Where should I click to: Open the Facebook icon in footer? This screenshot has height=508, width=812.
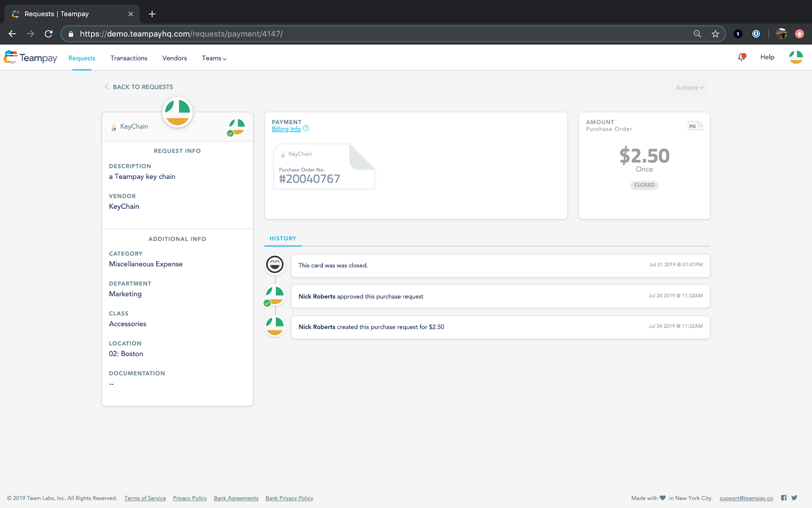click(784, 498)
